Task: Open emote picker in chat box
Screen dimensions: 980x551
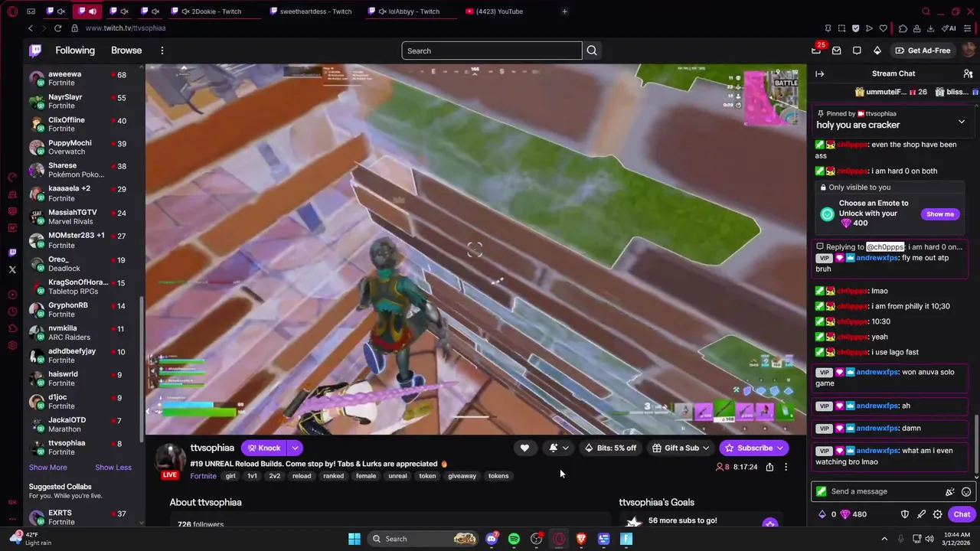Action: click(966, 491)
